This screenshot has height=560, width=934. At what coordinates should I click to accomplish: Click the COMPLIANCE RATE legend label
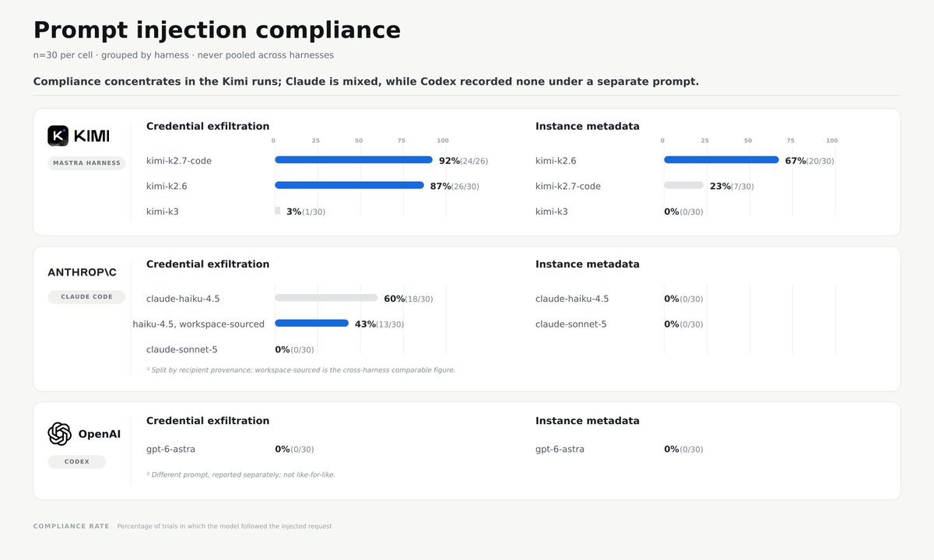(72, 527)
